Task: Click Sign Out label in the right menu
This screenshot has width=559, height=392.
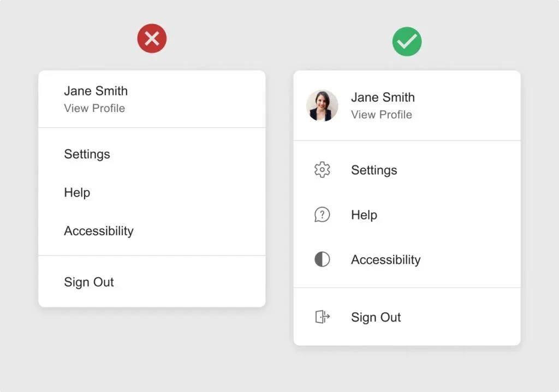Action: [x=376, y=317]
